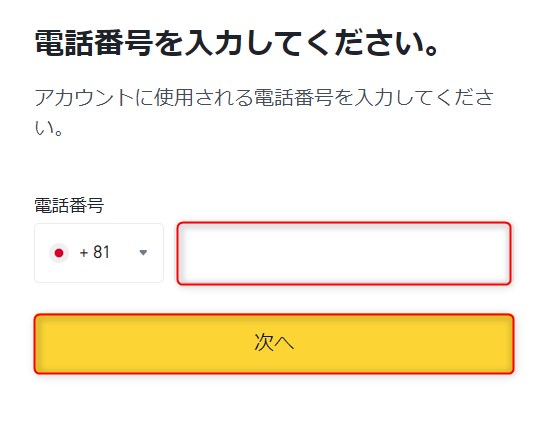This screenshot has height=433, width=545.
Task: Click the 電話番号 field label
Action: tap(69, 205)
